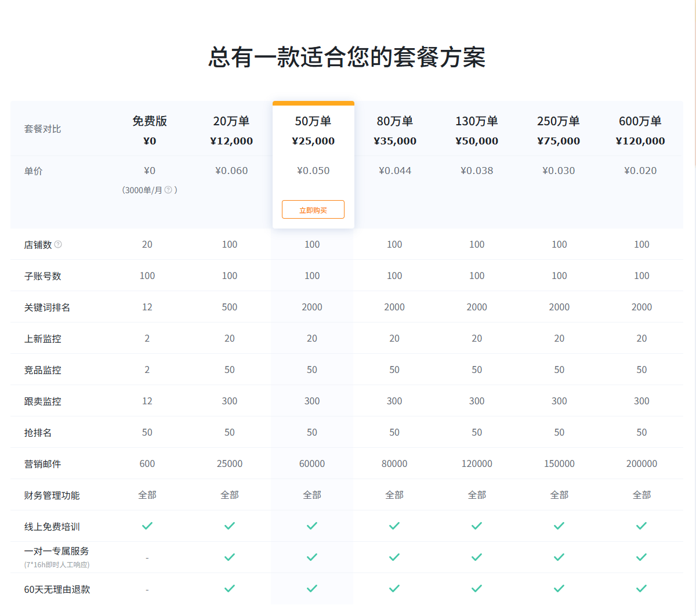Click 500 in the 关键词排名 row

click(x=230, y=307)
